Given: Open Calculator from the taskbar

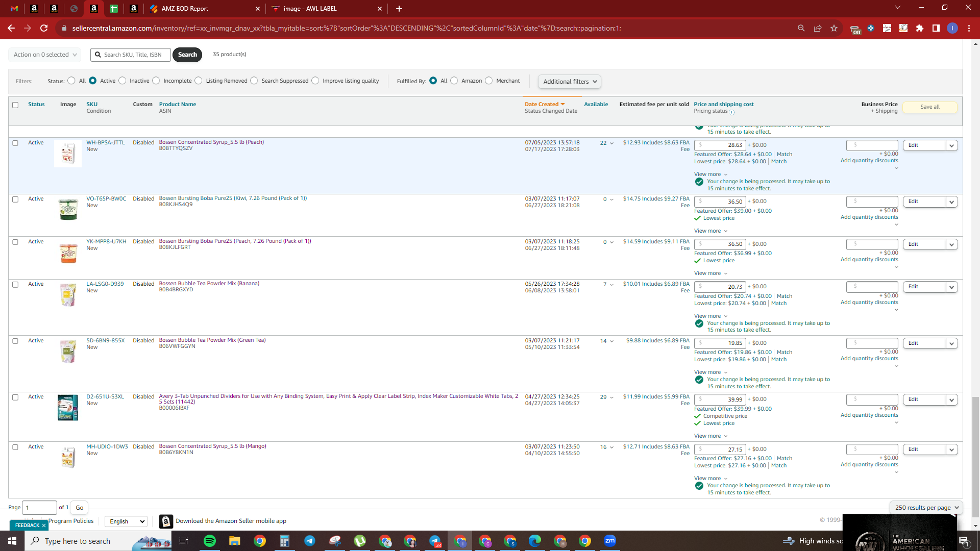Looking at the screenshot, I should pyautogui.click(x=285, y=541).
